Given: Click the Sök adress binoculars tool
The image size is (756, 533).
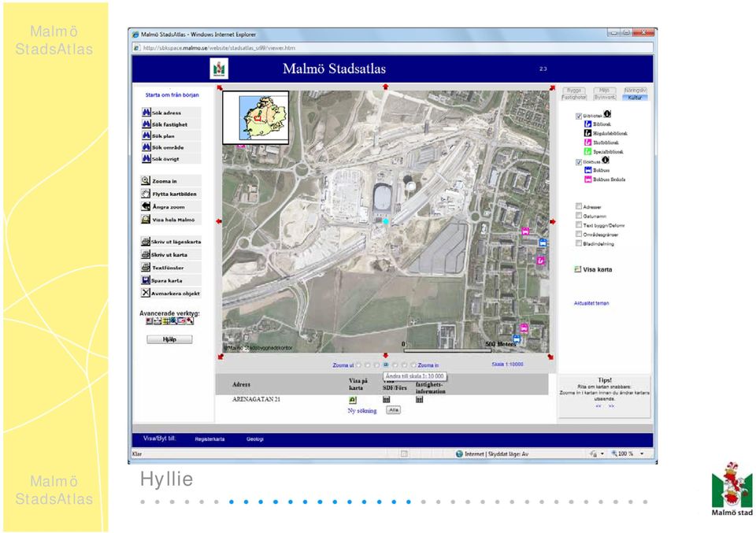Looking at the screenshot, I should click(171, 113).
